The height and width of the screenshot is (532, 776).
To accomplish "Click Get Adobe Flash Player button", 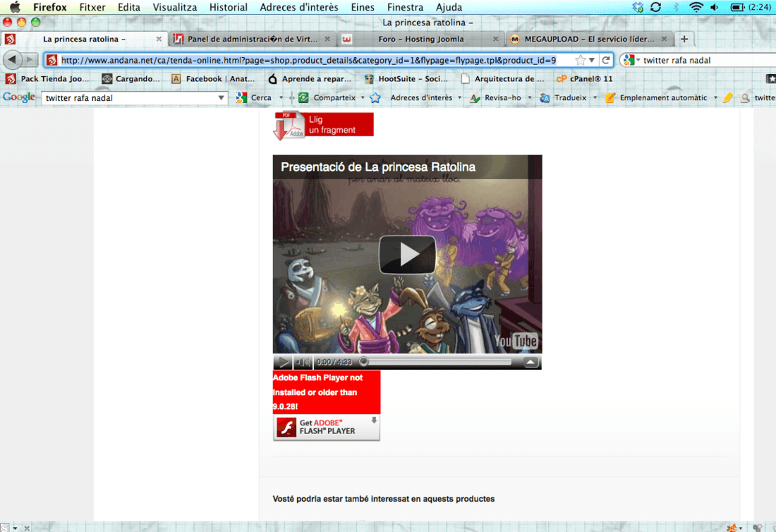I will (x=327, y=427).
